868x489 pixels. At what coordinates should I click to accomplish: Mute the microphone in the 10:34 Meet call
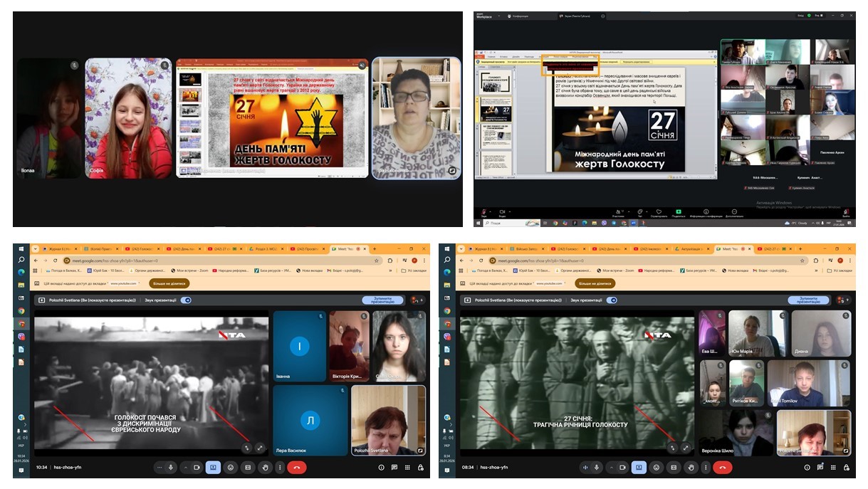(171, 468)
